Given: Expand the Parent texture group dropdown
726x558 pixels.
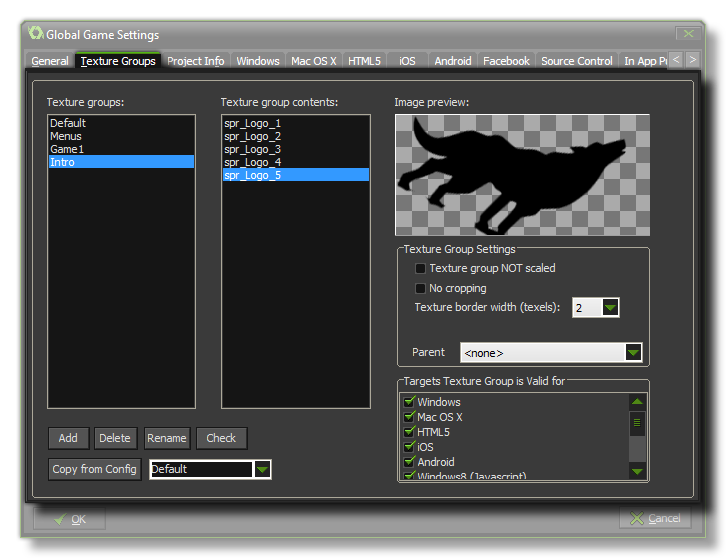Looking at the screenshot, I should coord(632,353).
